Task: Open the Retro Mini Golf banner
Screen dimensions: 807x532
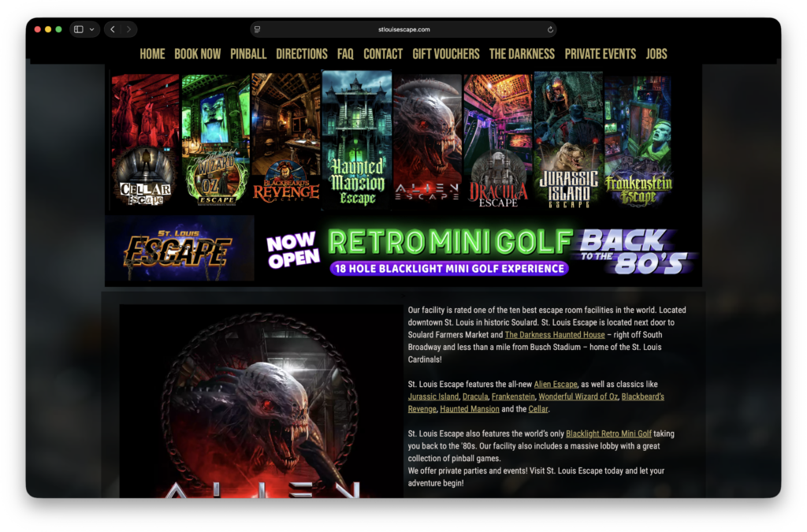Action: tap(479, 250)
